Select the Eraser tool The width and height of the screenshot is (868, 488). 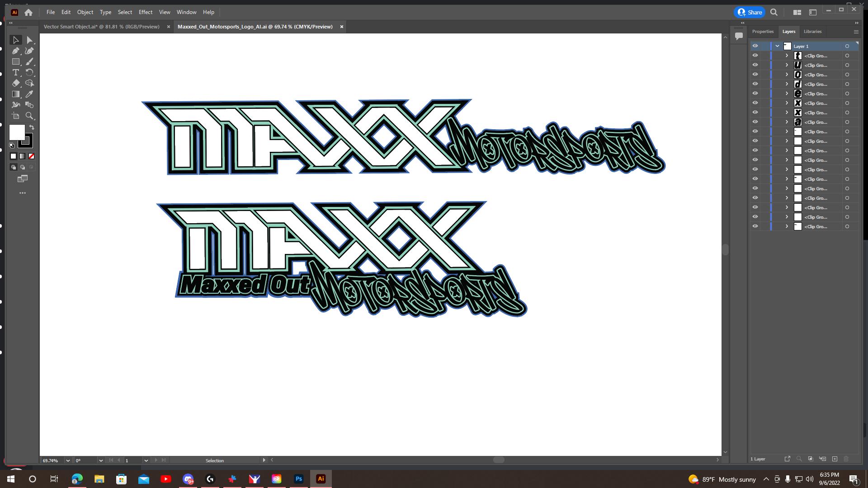pyautogui.click(x=16, y=83)
